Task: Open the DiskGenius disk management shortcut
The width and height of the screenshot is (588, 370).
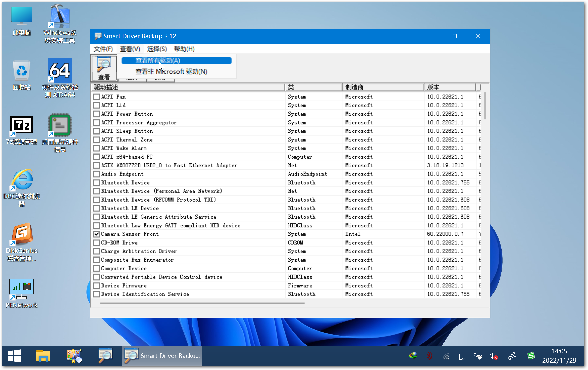Action: click(x=21, y=242)
